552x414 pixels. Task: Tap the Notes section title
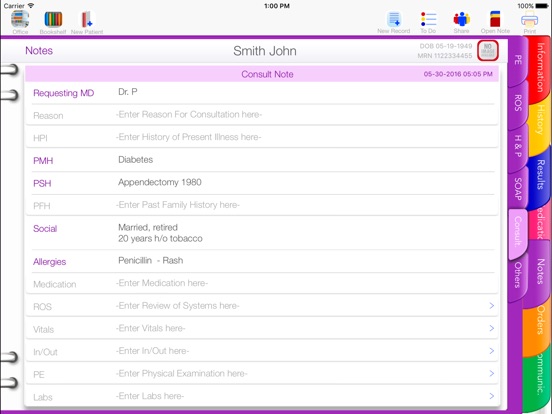pyautogui.click(x=39, y=51)
